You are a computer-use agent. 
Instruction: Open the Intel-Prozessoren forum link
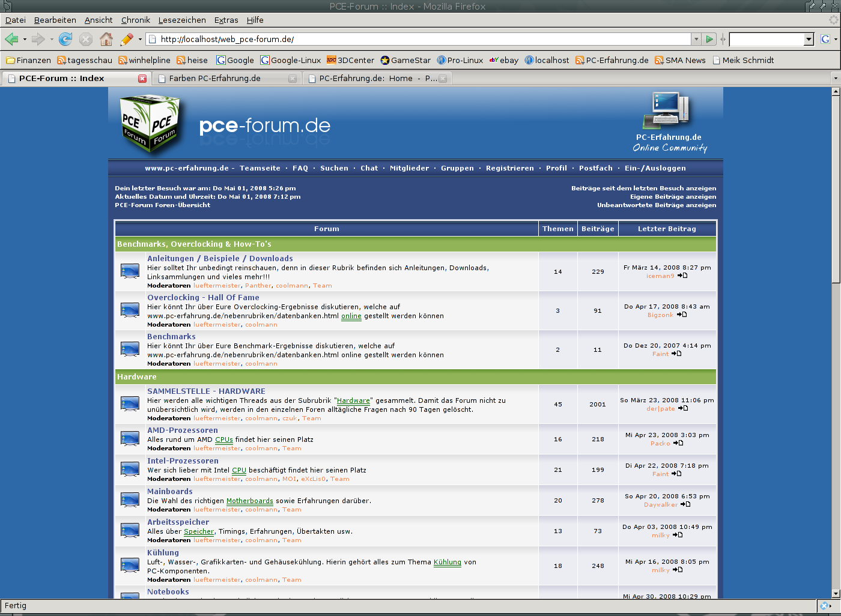coord(183,461)
